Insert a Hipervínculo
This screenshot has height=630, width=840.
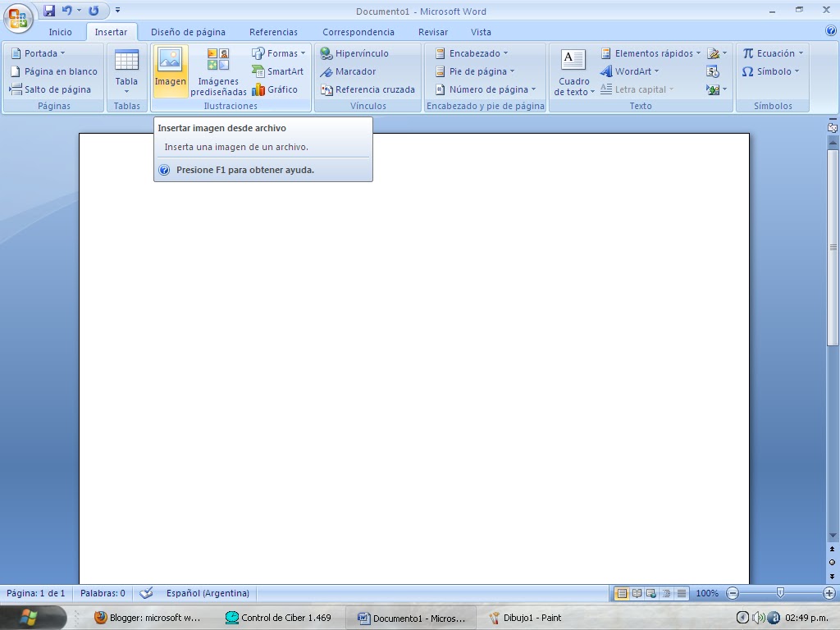pos(358,52)
